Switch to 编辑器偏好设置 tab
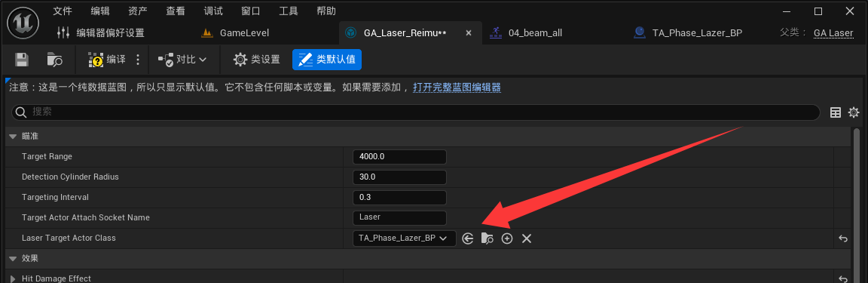 (101, 32)
